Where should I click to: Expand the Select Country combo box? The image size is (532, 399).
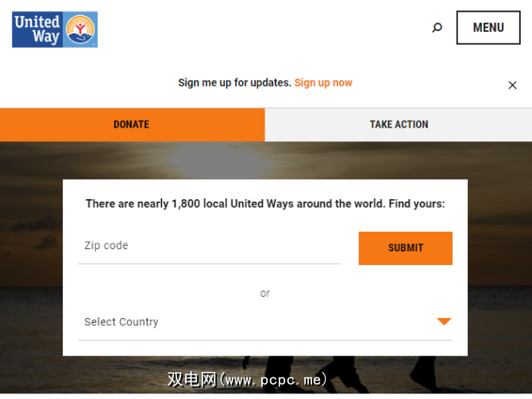coord(265,322)
